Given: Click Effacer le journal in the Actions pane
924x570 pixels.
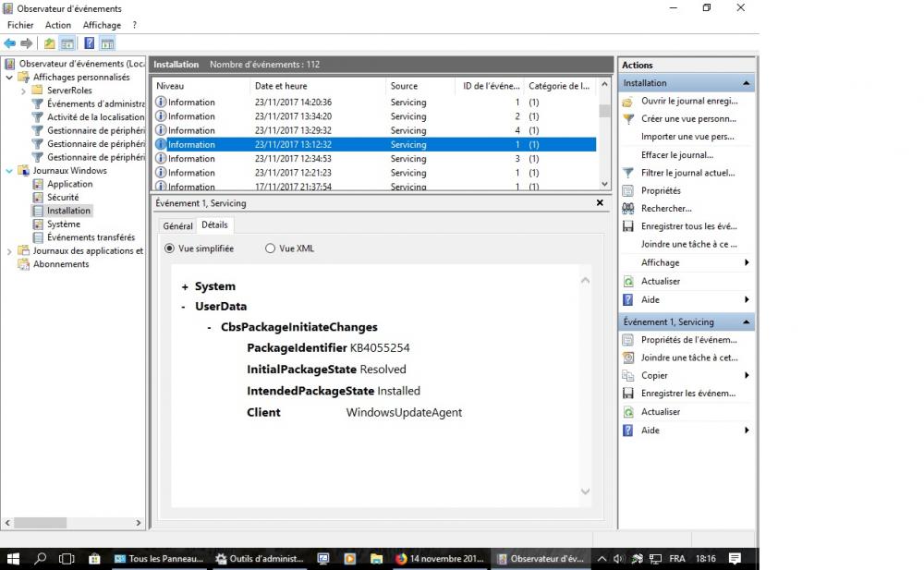Looking at the screenshot, I should coord(676,155).
